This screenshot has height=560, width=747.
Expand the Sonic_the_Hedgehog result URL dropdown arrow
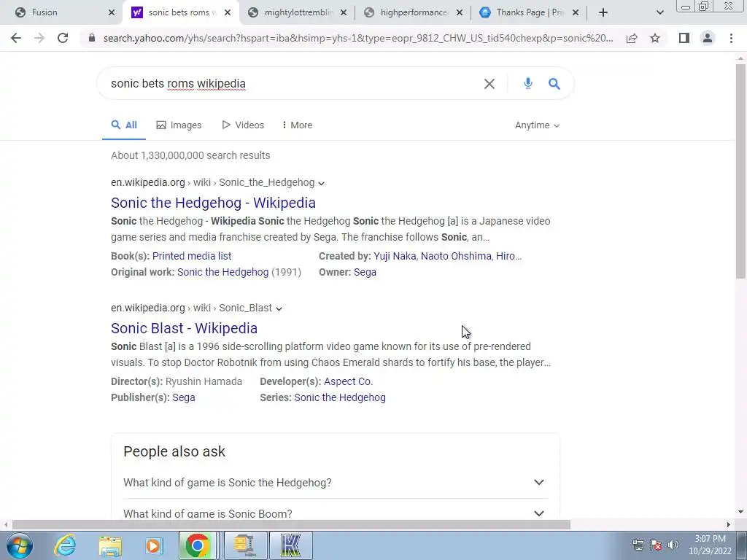[322, 183]
